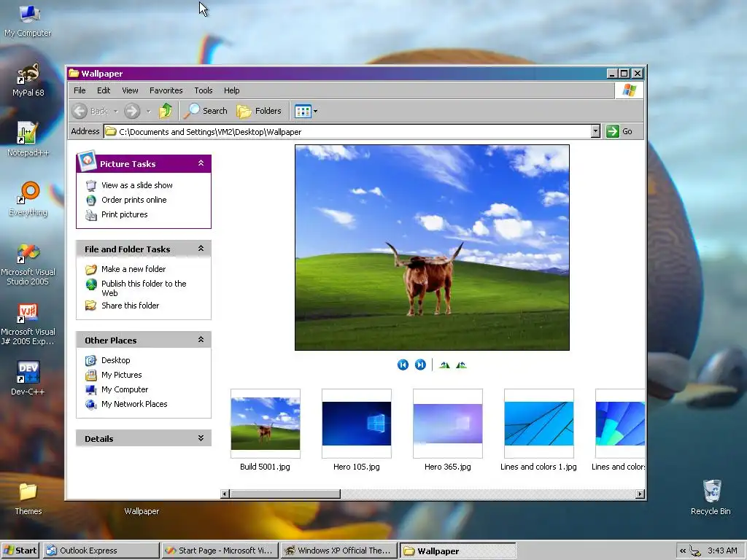
Task: Click the Recycle Bin desktop icon
Action: 711,497
